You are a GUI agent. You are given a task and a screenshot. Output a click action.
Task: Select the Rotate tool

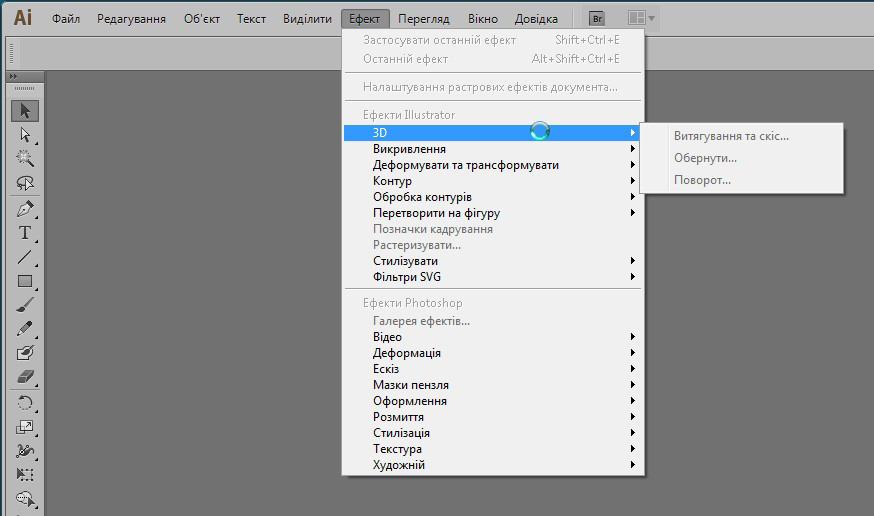pyautogui.click(x=25, y=403)
